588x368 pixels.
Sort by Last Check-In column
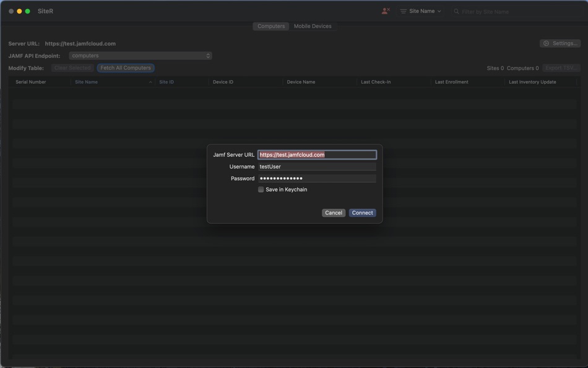(376, 82)
